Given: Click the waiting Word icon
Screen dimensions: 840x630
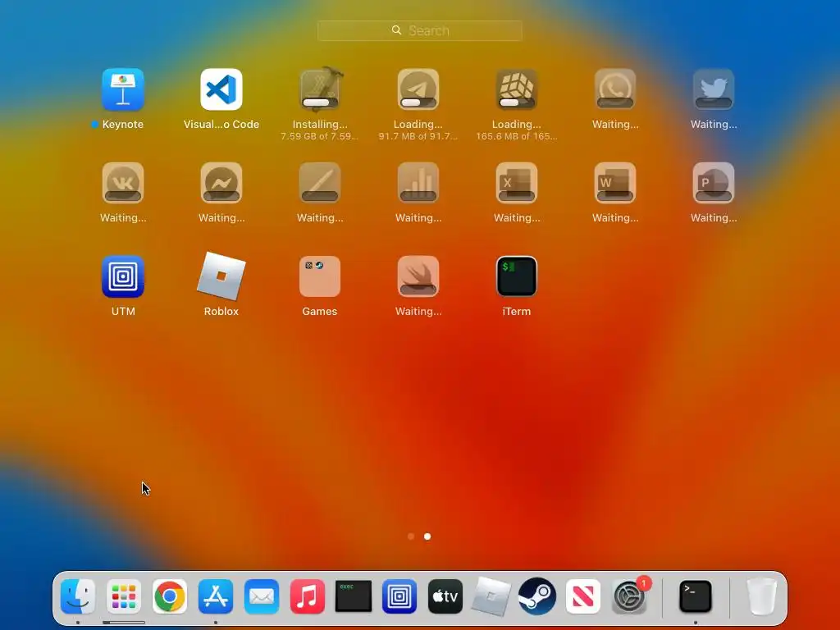Looking at the screenshot, I should coord(615,183).
